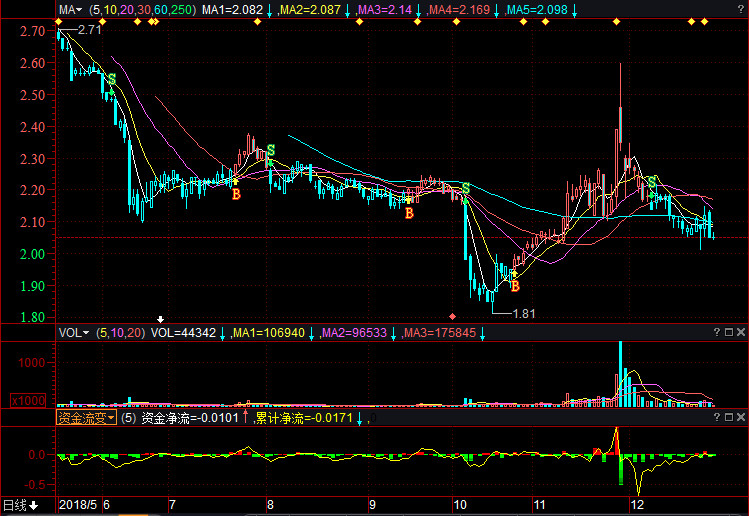Close the 资金流变 panel
The height and width of the screenshot is (516, 749).
point(741,417)
